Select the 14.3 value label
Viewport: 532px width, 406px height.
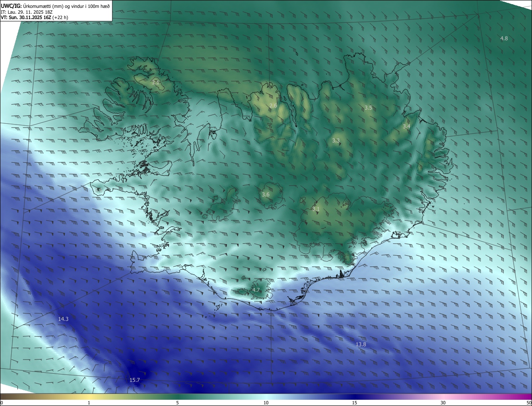click(63, 319)
